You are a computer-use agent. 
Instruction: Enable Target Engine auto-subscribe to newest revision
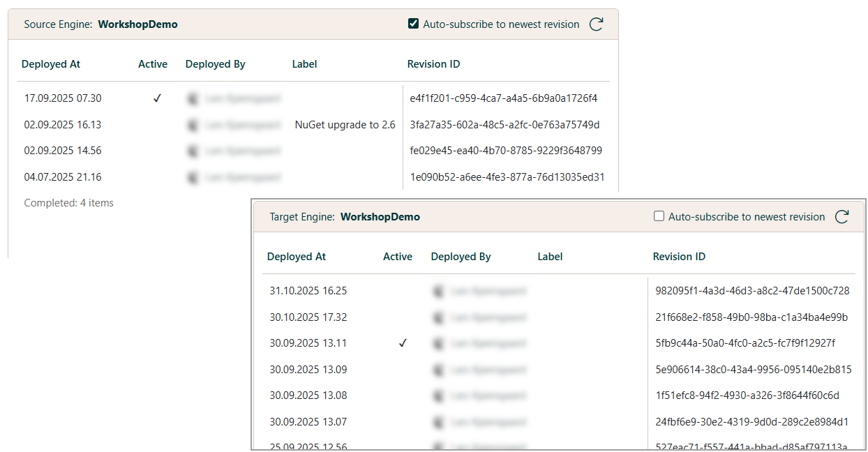pyautogui.click(x=659, y=217)
